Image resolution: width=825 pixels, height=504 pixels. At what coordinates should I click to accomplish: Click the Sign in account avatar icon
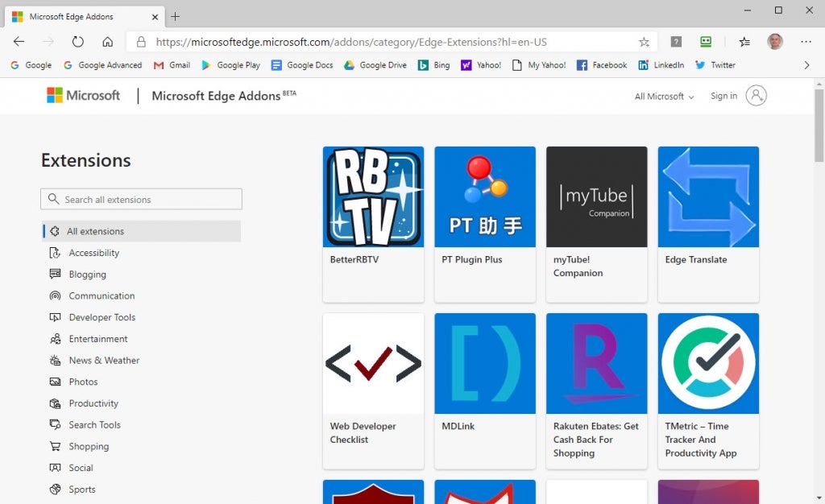pos(756,96)
